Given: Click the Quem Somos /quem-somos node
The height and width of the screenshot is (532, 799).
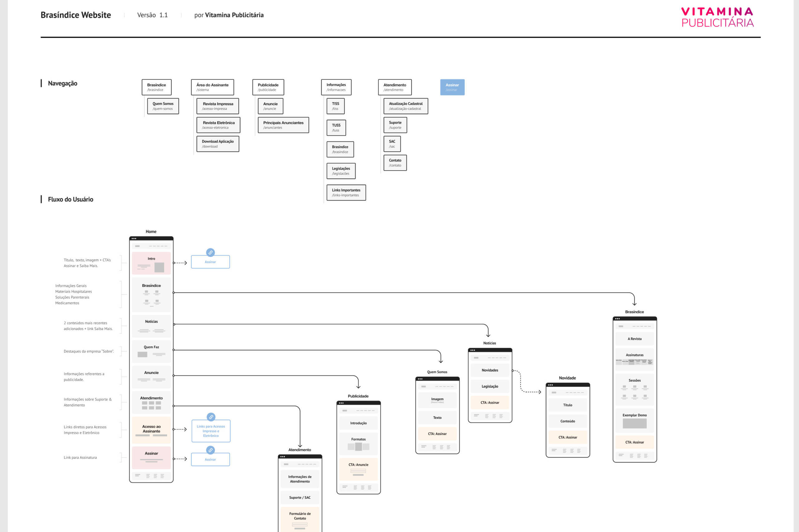Looking at the screenshot, I should (x=163, y=106).
